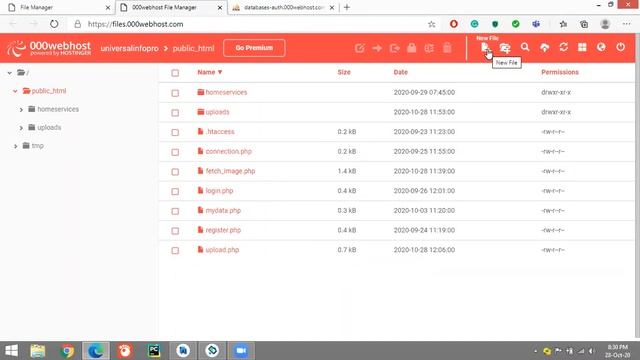The width and height of the screenshot is (640, 360).
Task: Open Zoom from the taskbar
Action: (x=241, y=351)
